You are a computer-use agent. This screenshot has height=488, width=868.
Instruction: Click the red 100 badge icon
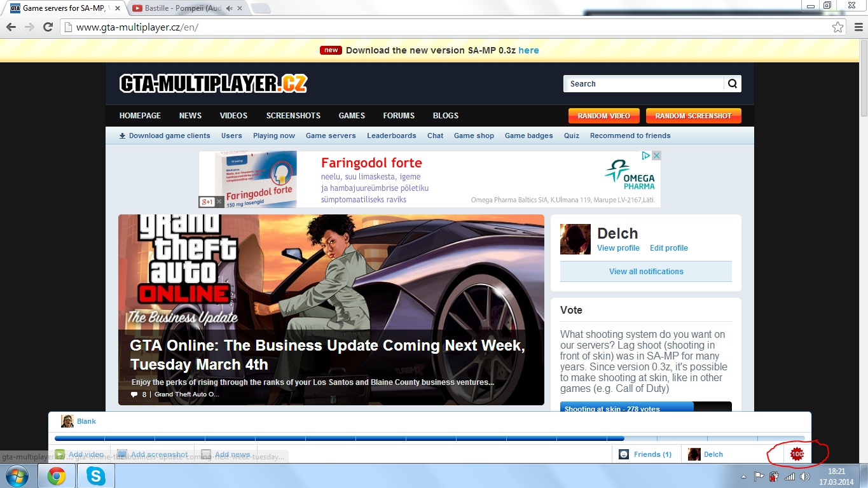click(797, 454)
